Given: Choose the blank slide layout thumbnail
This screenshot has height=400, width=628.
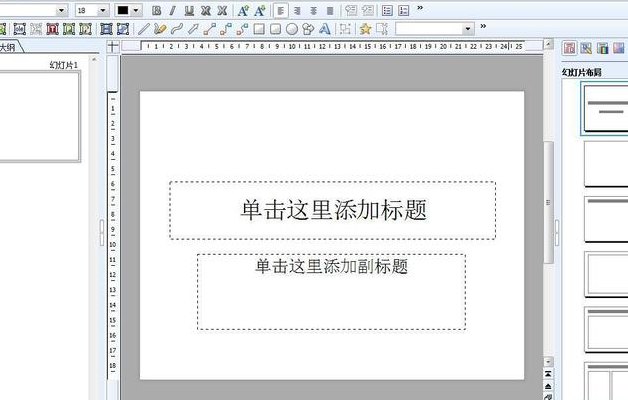Looking at the screenshot, I should pyautogui.click(x=606, y=164).
